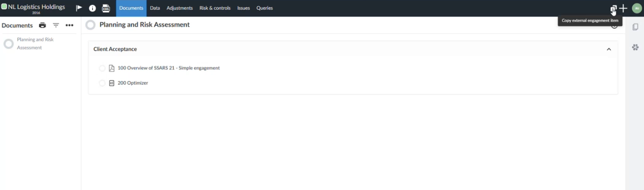This screenshot has width=644, height=190.
Task: Click Copy external engagement item icon
Action: 613,9
